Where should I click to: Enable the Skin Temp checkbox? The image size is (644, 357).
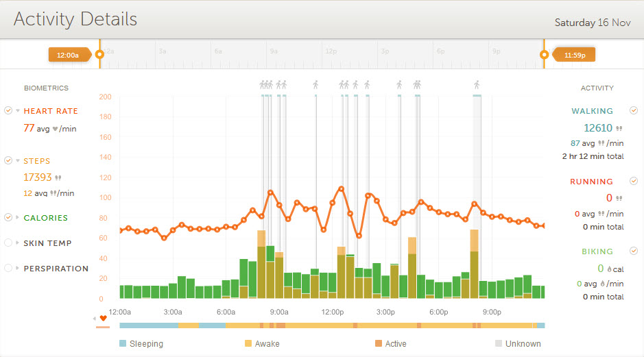[8, 243]
